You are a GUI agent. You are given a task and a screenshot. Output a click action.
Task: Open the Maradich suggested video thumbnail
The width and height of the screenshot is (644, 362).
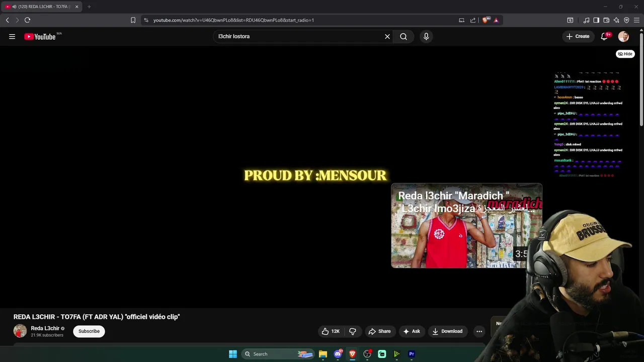coord(466,226)
